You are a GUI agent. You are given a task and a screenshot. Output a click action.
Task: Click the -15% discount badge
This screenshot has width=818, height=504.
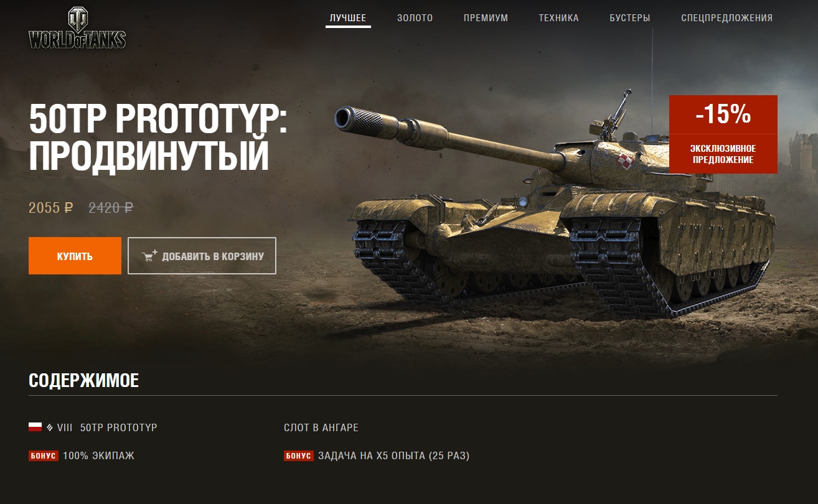[x=723, y=114]
